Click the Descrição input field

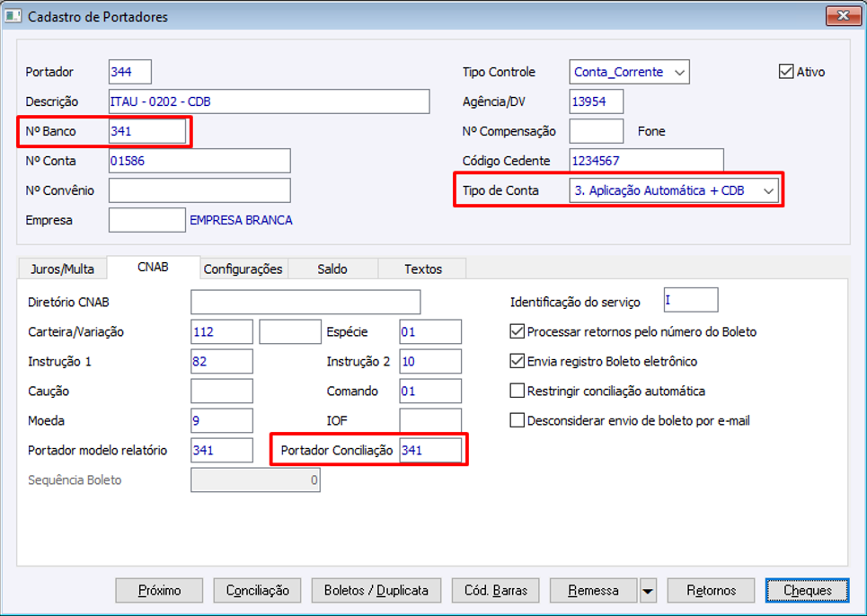[x=269, y=101]
